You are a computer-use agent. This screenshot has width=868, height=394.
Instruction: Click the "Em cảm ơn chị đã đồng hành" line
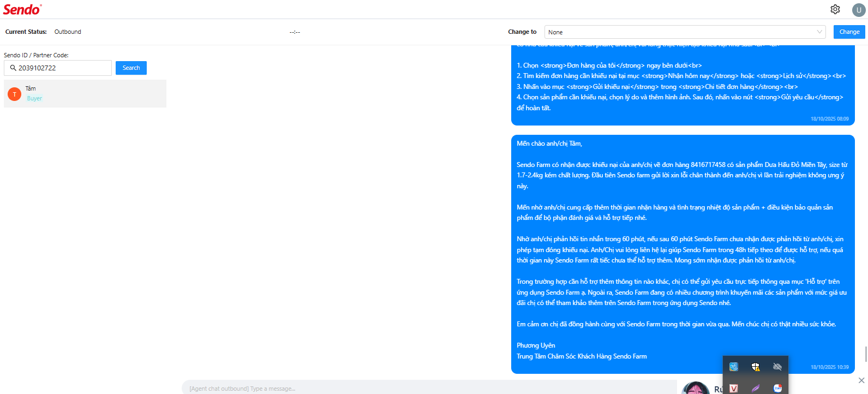pos(677,324)
